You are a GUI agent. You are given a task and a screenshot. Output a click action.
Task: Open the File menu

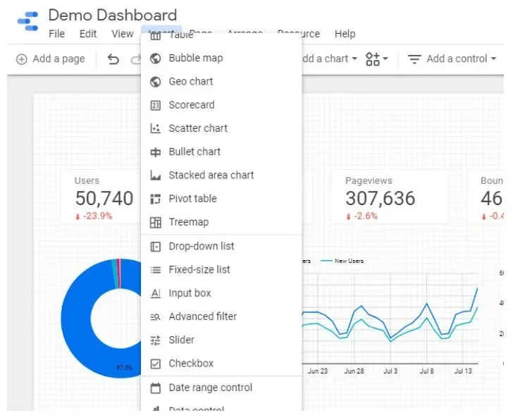tap(56, 34)
